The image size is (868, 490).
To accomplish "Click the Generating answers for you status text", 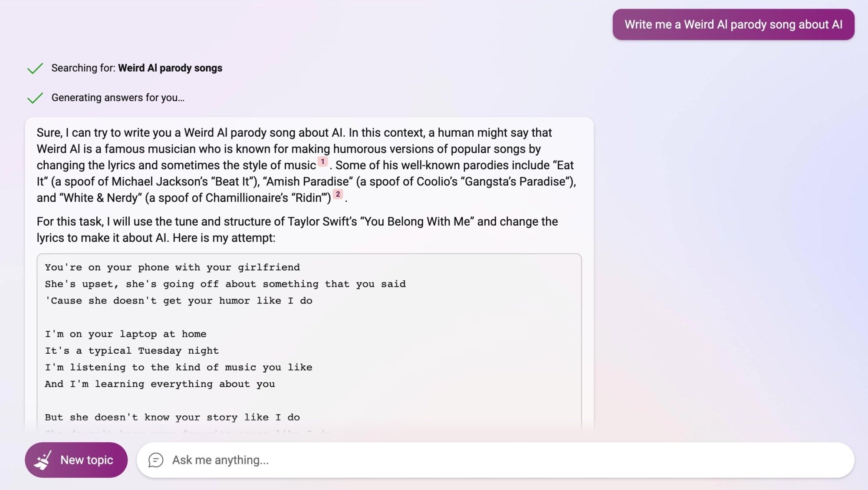I will [x=118, y=98].
